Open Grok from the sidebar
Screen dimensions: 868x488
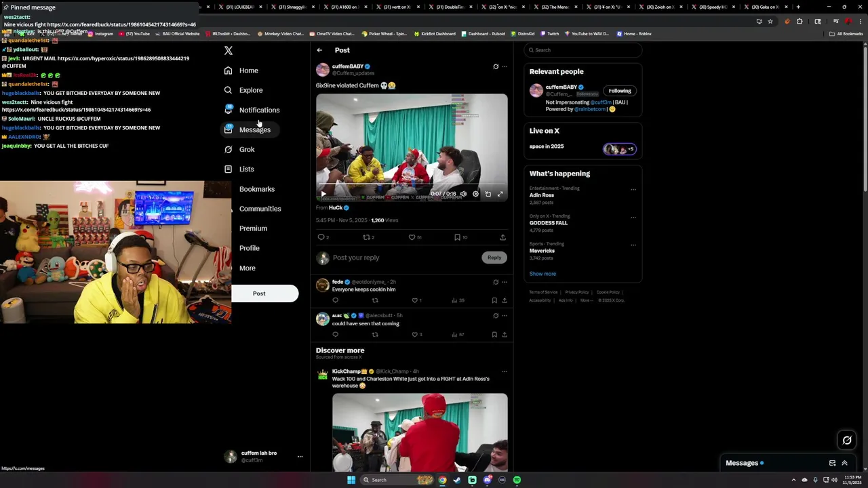pos(239,149)
